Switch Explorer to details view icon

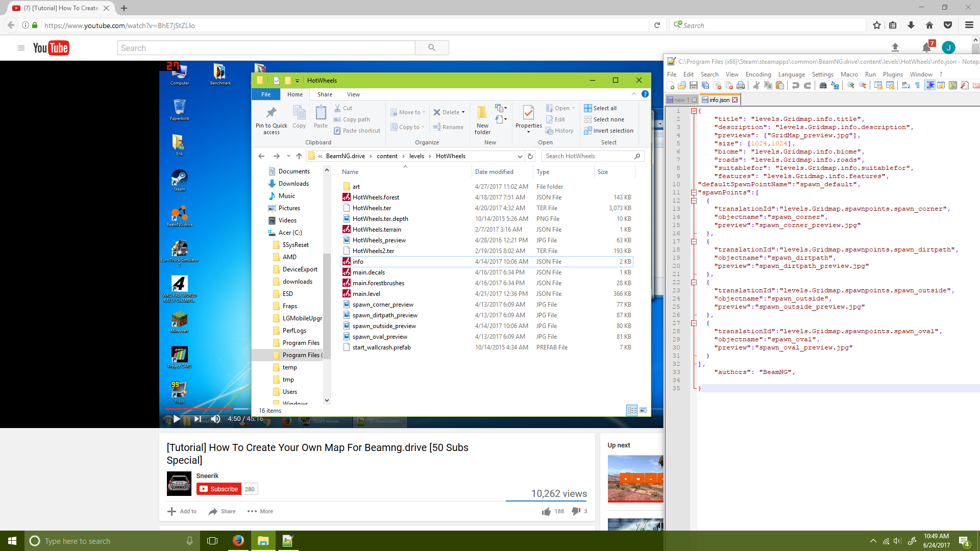coord(632,410)
